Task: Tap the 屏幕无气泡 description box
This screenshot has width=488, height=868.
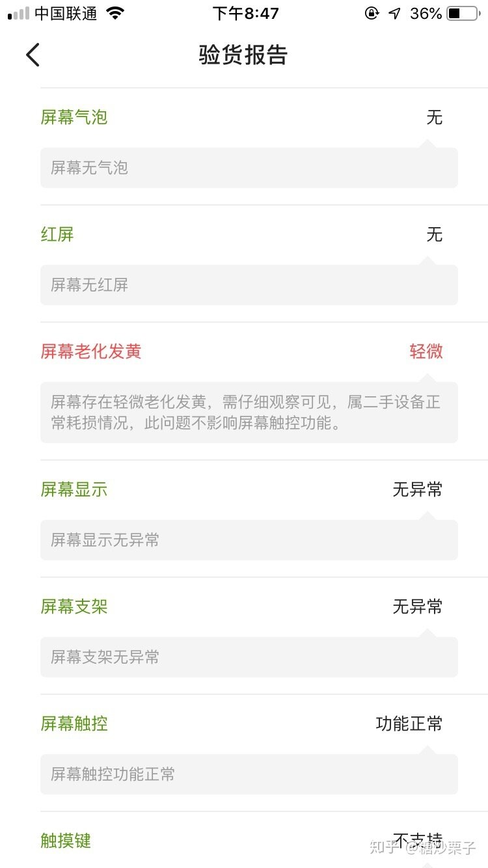Action: point(249,168)
